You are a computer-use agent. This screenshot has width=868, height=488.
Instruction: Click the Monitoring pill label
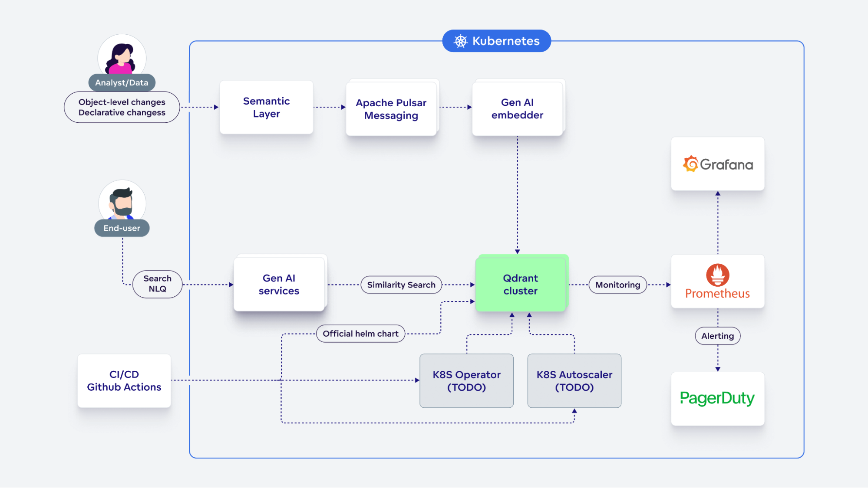point(617,285)
